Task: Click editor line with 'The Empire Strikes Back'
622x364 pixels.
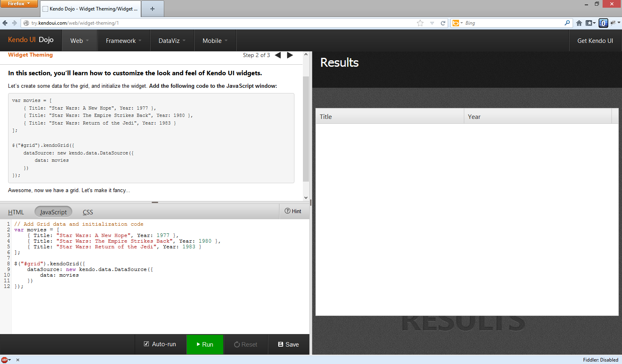Action: (x=124, y=241)
